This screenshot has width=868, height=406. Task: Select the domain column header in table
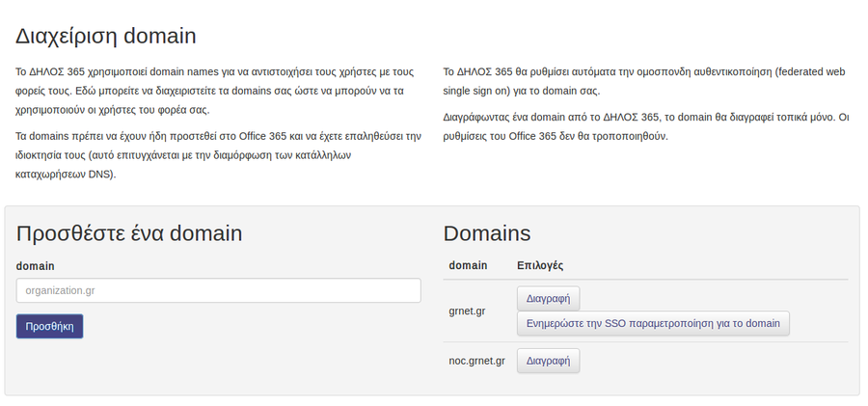(468, 265)
